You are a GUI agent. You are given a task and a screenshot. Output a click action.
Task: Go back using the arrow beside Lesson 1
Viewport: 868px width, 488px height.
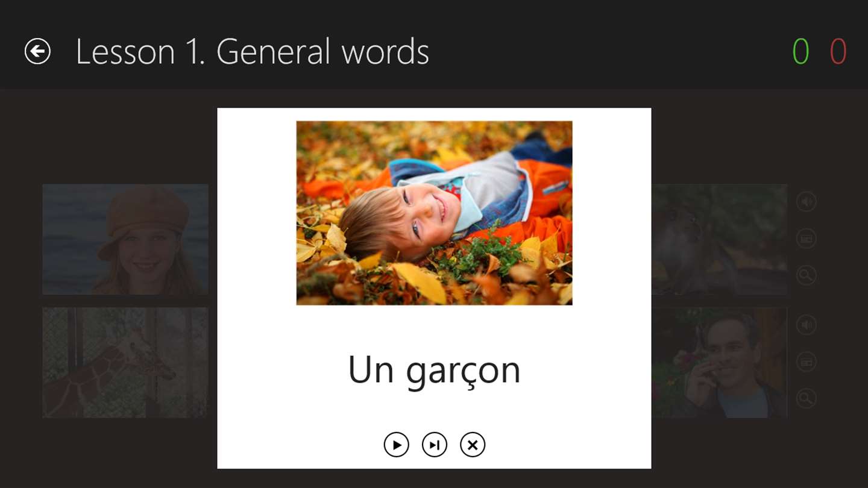[37, 51]
